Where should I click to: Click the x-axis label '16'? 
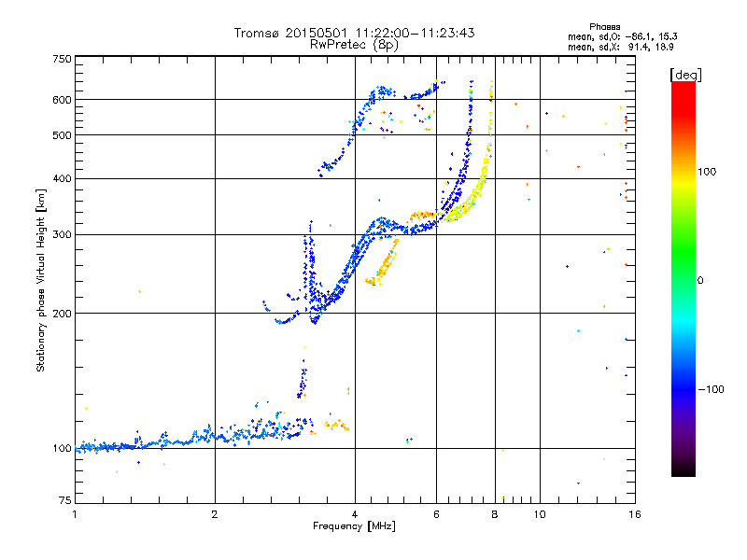635,514
